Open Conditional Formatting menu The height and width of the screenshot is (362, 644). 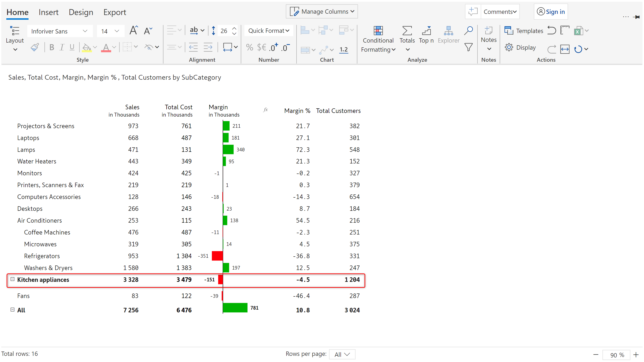378,40
